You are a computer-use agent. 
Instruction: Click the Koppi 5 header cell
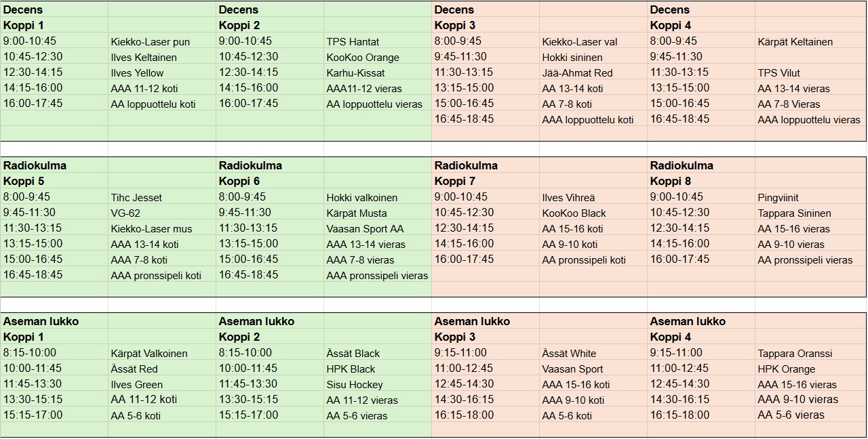click(24, 182)
